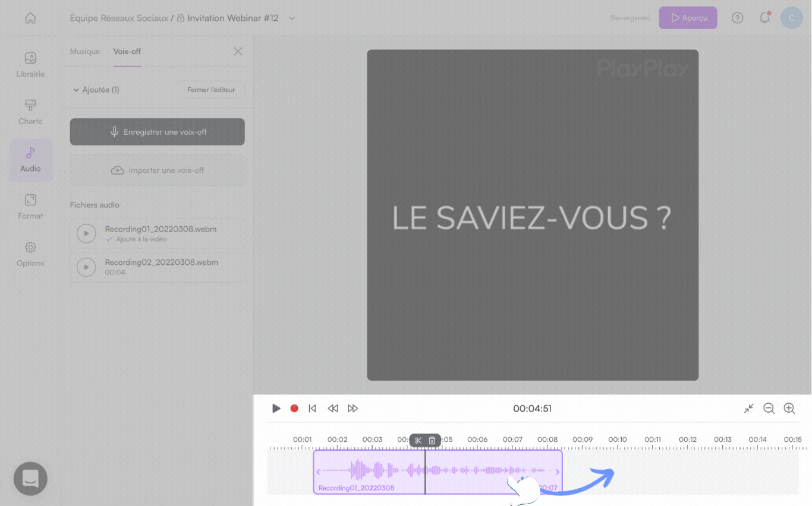The height and width of the screenshot is (506, 812).
Task: Open the Format sidebar section
Action: 30,207
